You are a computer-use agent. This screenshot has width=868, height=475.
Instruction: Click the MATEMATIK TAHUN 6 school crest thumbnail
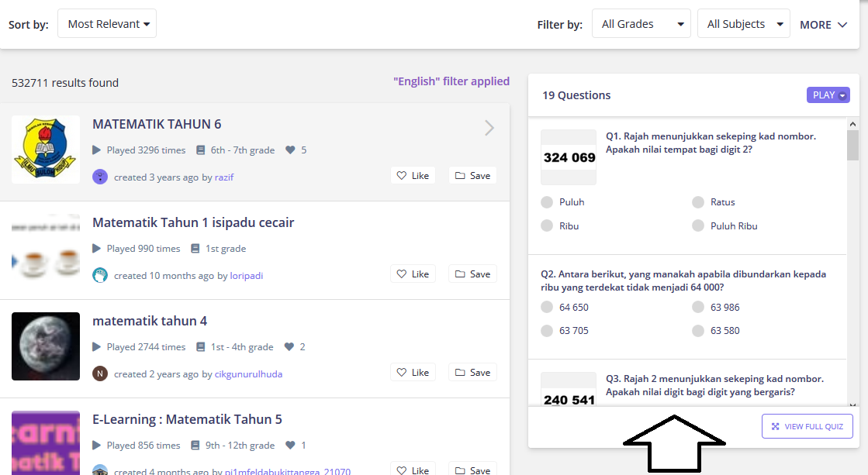[x=46, y=150]
